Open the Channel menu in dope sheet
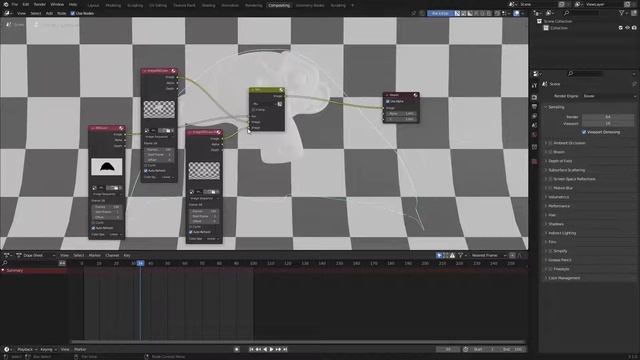Viewport: 640px width, 360px height. [x=112, y=256]
